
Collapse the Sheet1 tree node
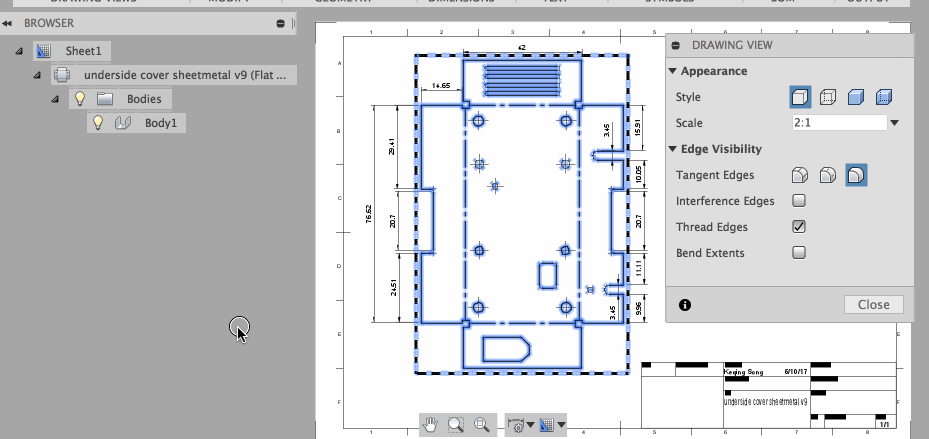coord(19,52)
